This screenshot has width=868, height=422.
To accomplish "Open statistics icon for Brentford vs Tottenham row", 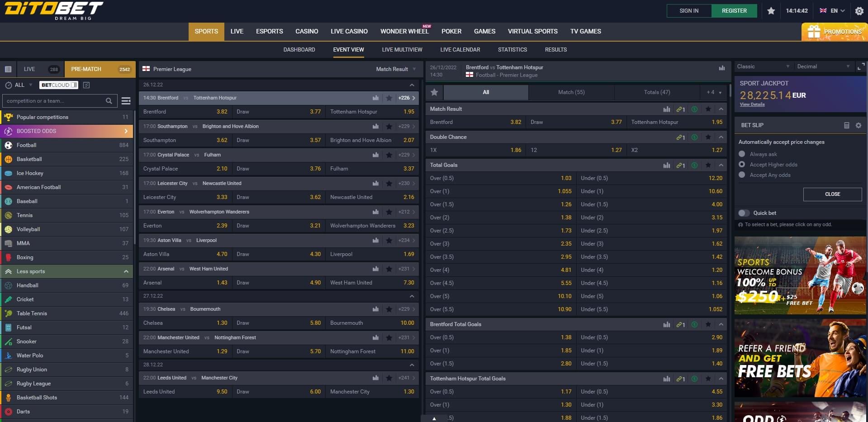I will pyautogui.click(x=375, y=98).
